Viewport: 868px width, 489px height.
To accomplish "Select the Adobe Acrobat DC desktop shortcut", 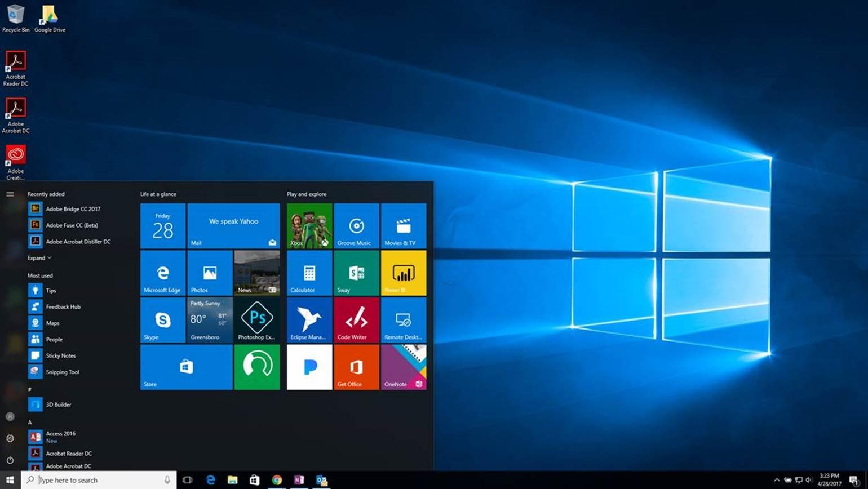I will tap(16, 115).
